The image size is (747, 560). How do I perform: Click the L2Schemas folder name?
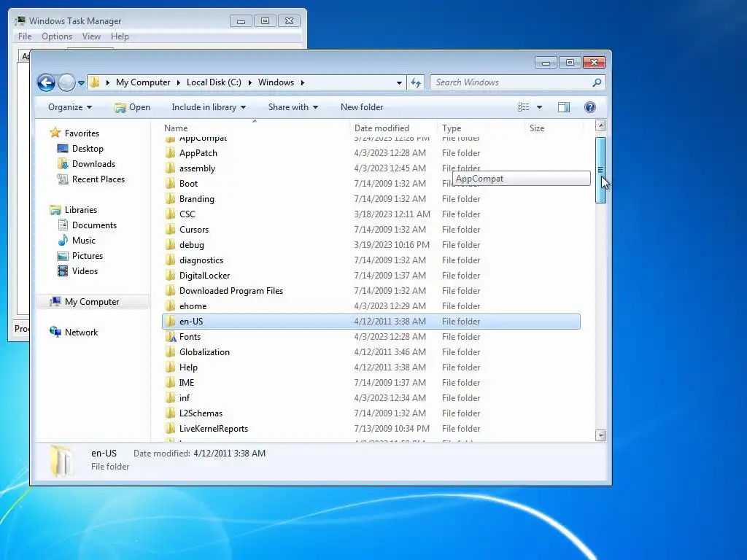201,413
